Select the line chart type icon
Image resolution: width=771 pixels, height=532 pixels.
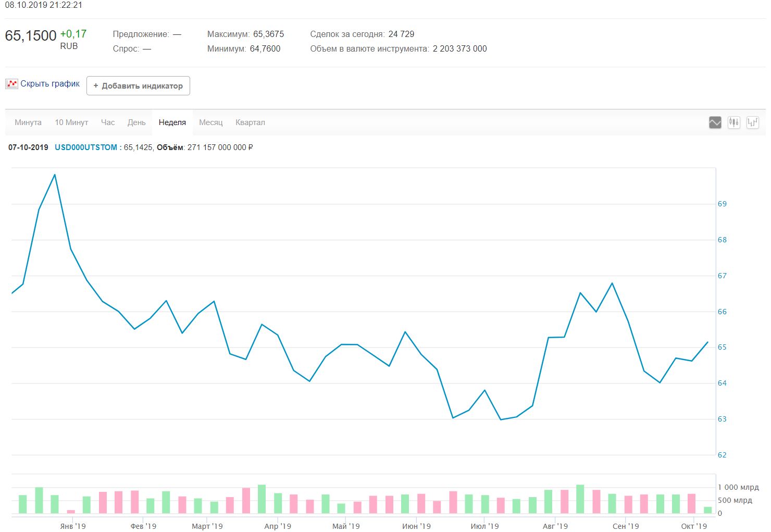pyautogui.click(x=715, y=122)
